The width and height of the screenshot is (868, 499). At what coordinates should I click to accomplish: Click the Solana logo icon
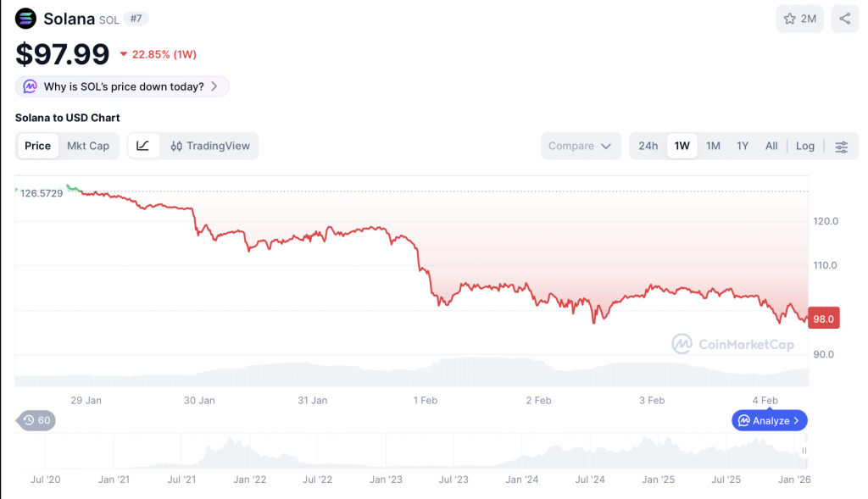[26, 19]
